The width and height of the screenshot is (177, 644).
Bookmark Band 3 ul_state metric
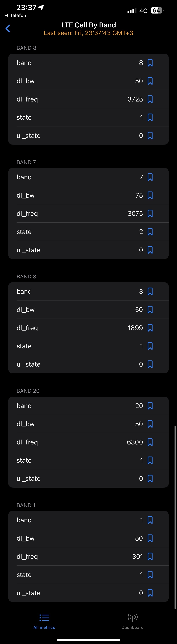[150, 364]
